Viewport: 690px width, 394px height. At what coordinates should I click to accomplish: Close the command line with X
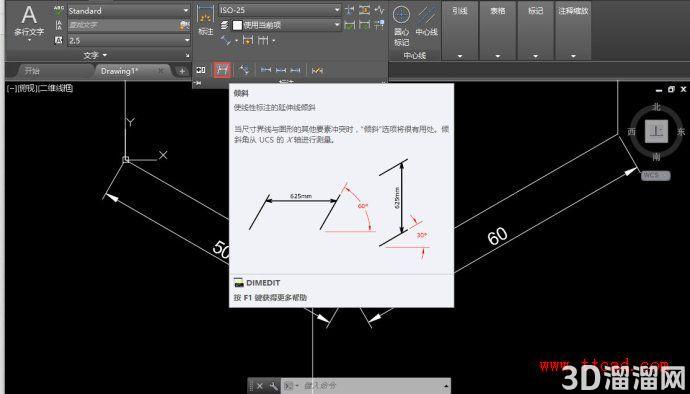point(260,386)
